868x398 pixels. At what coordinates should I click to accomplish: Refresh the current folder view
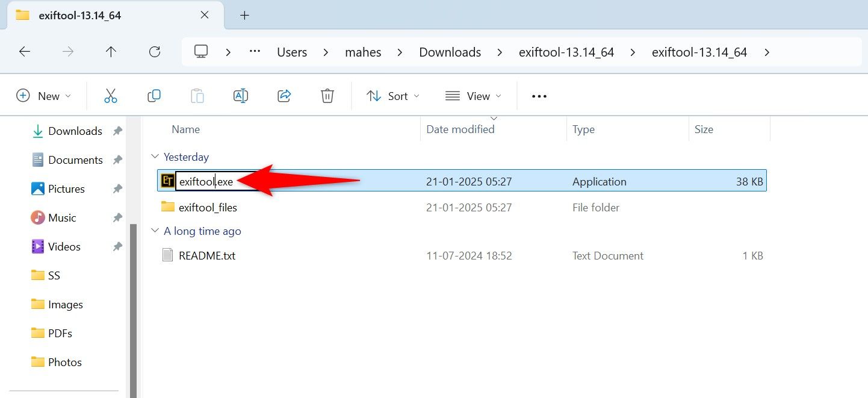(155, 52)
